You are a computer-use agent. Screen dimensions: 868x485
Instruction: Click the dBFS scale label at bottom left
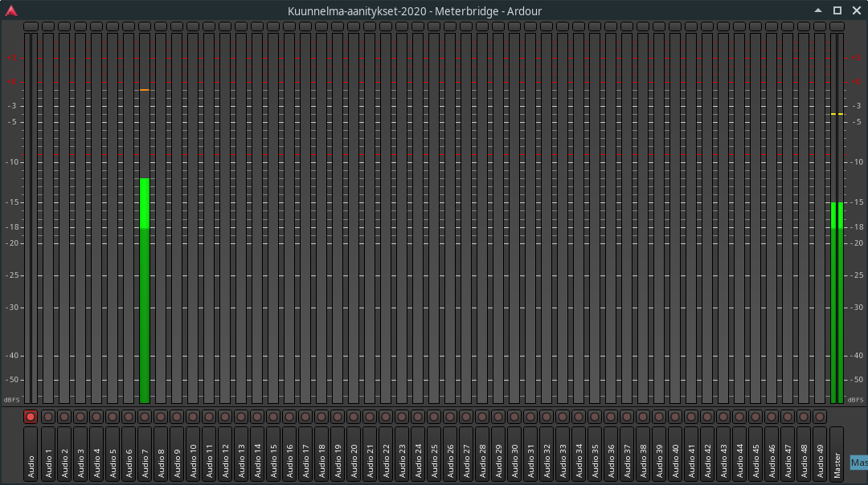(11, 399)
